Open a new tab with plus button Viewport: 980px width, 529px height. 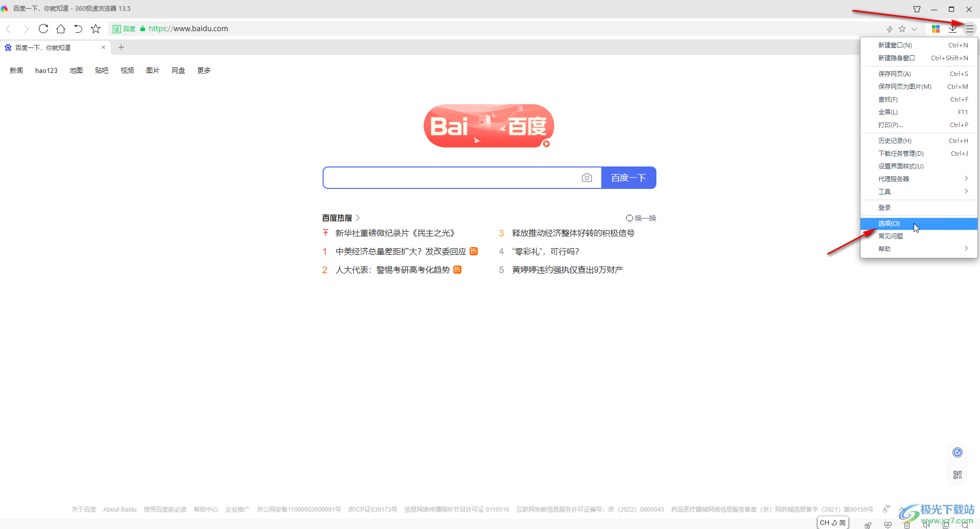point(121,47)
